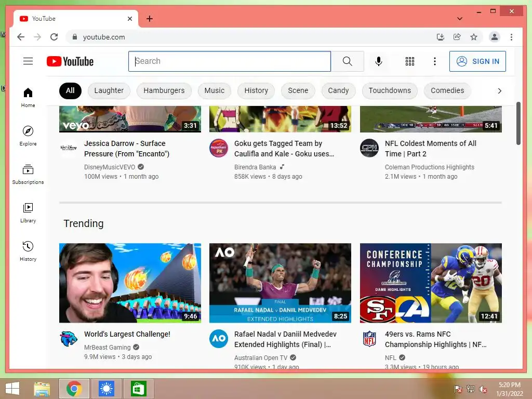Bookmark this page with star icon
532x399 pixels.
(474, 37)
